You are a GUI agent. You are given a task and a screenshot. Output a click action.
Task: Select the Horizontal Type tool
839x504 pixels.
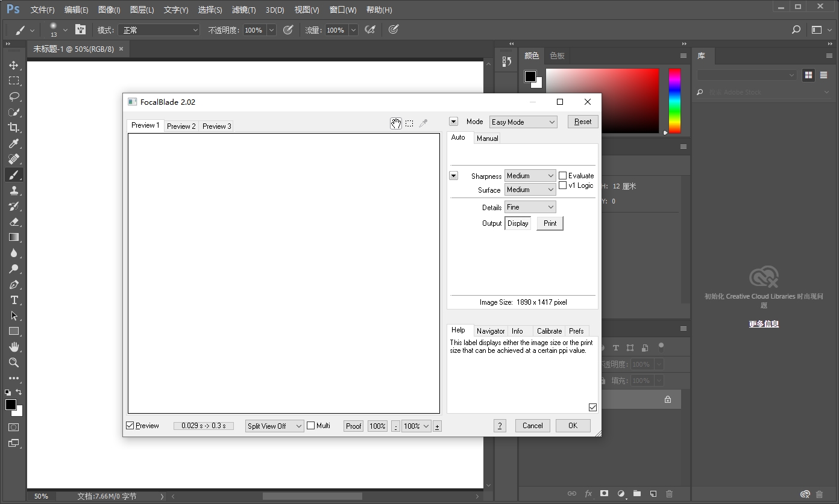pos(14,300)
